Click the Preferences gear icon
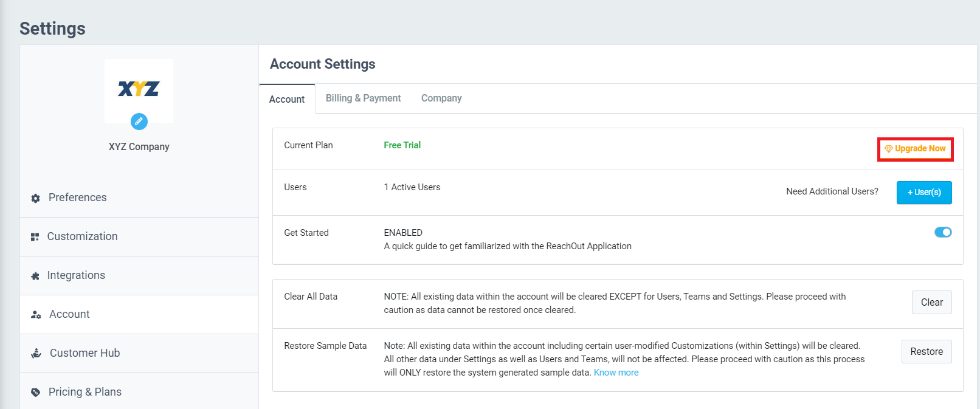Viewport: 980px width, 409px height. point(35,198)
